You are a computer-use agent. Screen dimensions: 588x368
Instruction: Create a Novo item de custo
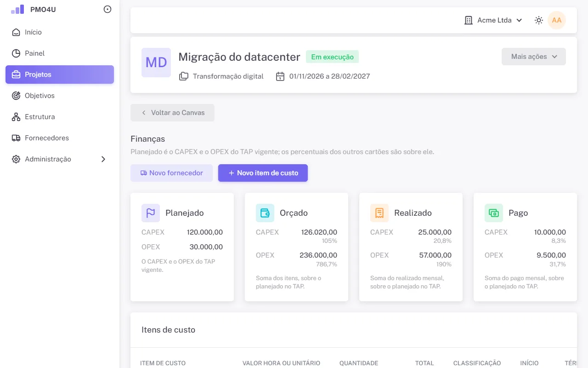(263, 173)
